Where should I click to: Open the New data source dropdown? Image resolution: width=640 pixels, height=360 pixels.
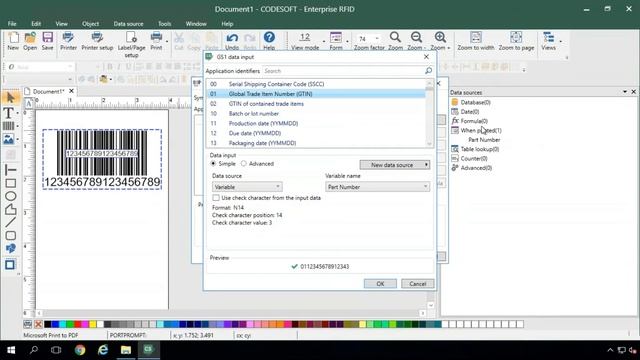(394, 165)
